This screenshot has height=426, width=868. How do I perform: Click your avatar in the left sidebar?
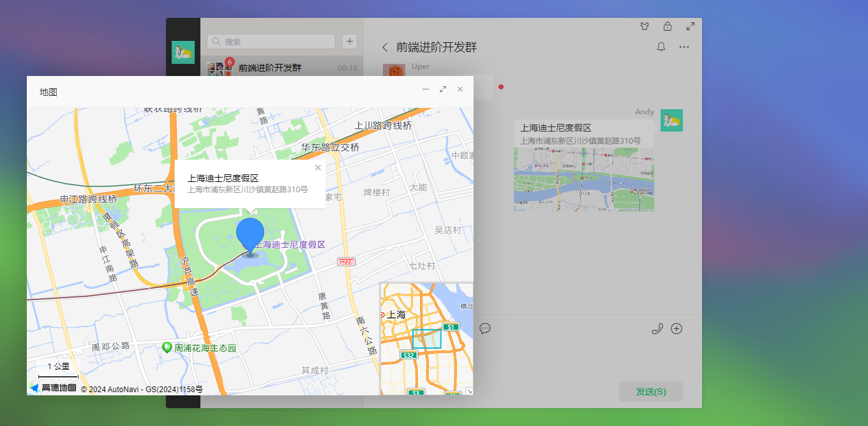click(183, 52)
